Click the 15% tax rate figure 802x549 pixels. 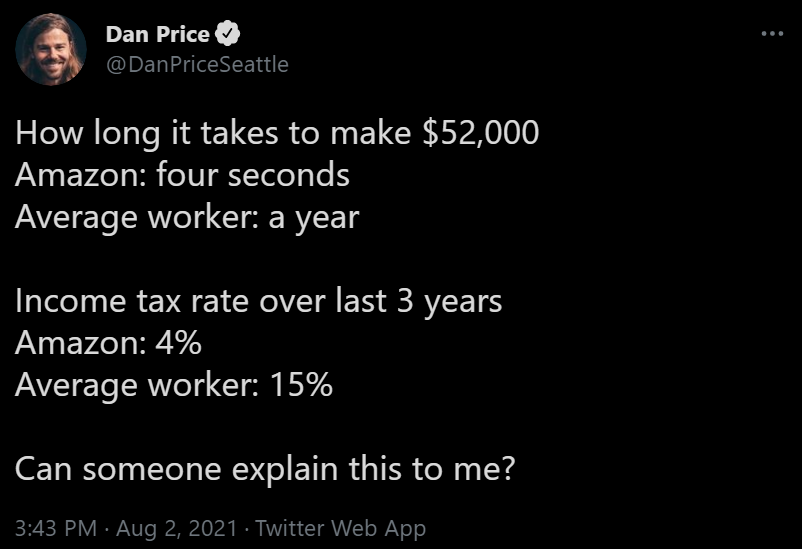pyautogui.click(x=301, y=385)
